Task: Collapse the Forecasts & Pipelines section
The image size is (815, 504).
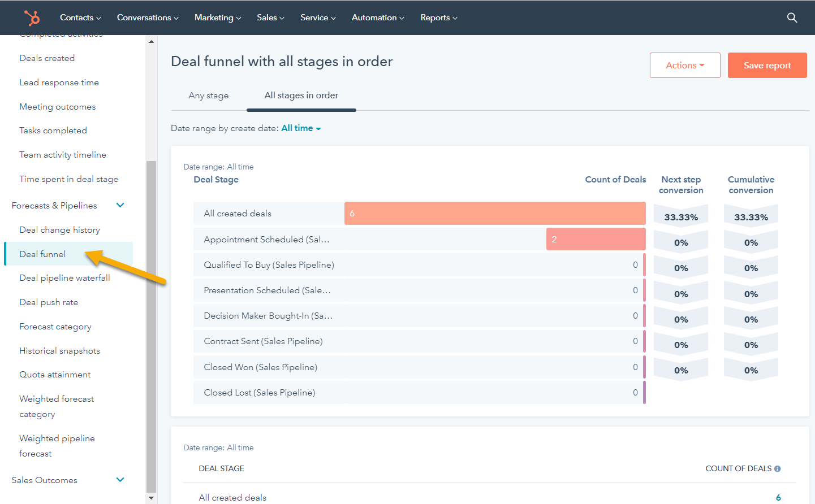Action: 120,205
